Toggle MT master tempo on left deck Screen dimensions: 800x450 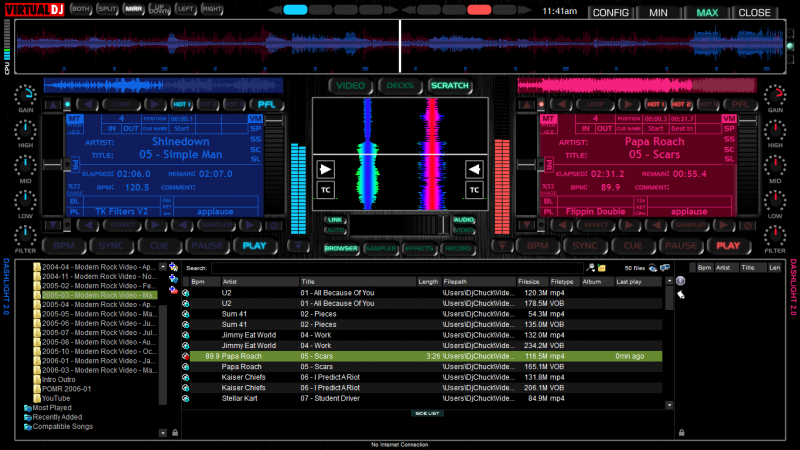click(x=74, y=118)
